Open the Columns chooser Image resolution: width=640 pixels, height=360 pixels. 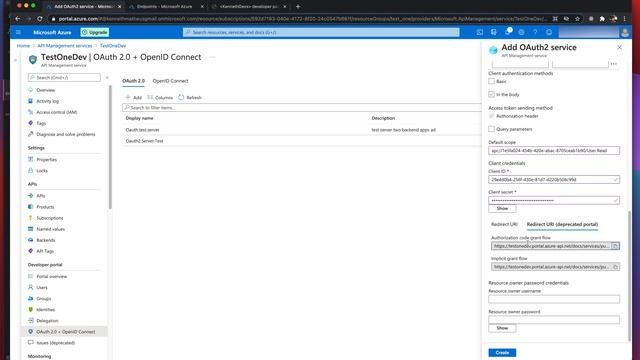click(160, 98)
